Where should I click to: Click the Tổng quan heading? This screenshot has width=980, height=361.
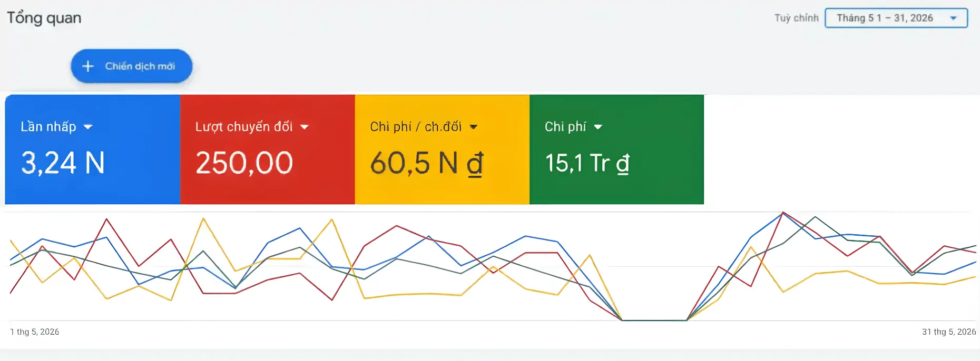click(x=44, y=18)
